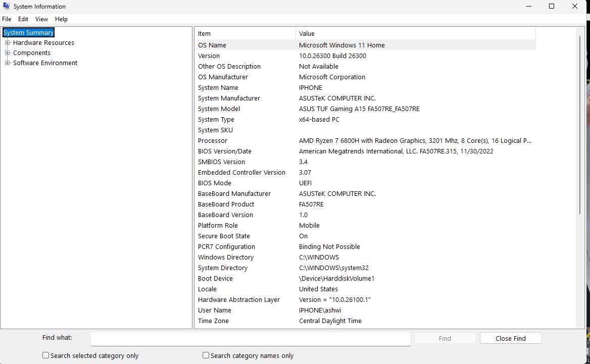The width and height of the screenshot is (590, 364).
Task: Open the Help menu
Action: tap(61, 19)
